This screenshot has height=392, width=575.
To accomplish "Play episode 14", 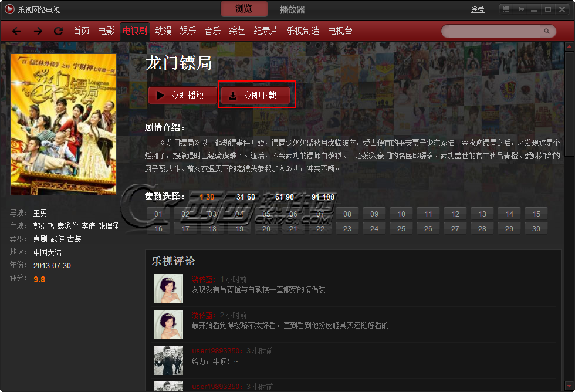I will tap(509, 214).
